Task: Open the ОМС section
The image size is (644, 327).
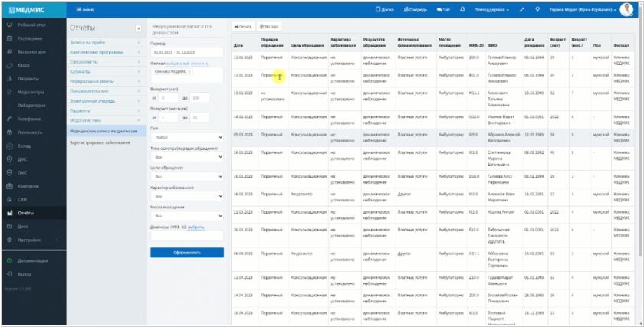Action: click(x=22, y=173)
